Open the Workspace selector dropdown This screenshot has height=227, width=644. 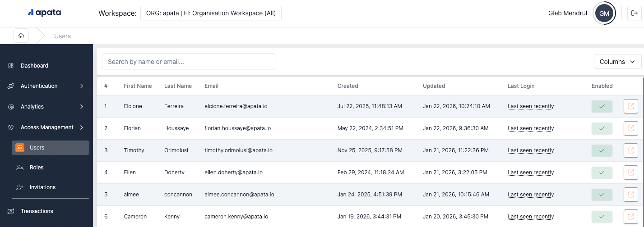tap(211, 14)
